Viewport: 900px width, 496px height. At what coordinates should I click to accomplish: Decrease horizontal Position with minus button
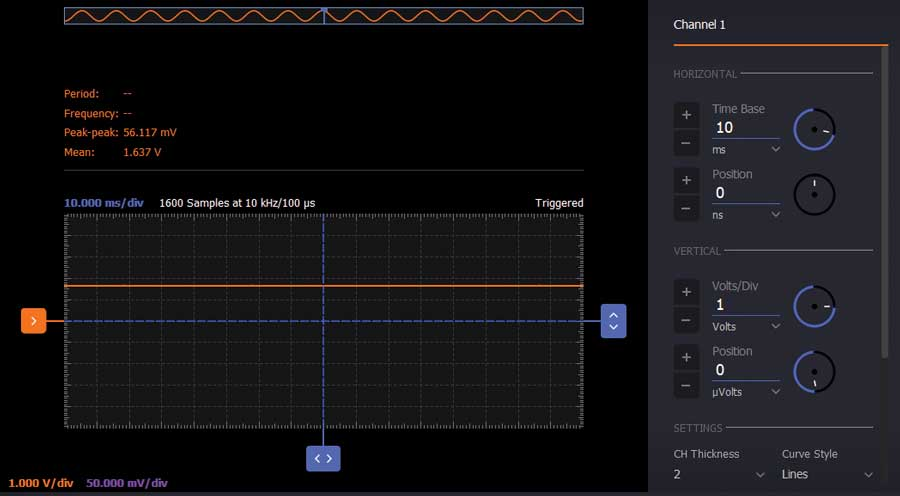686,210
